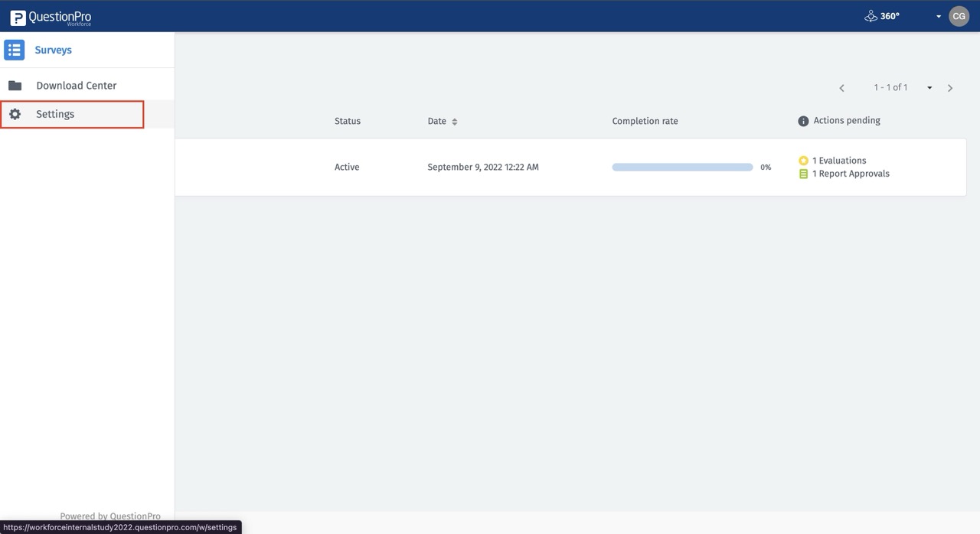Open the Download Center section

point(77,85)
